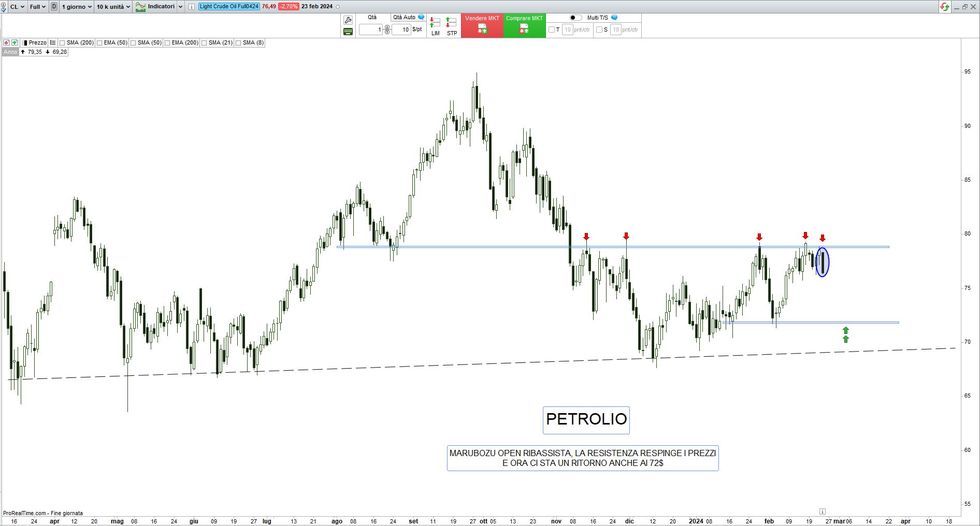Viewport: 980px width, 526px height.
Task: Check the EMA (50) indicator box
Action: pos(99,43)
